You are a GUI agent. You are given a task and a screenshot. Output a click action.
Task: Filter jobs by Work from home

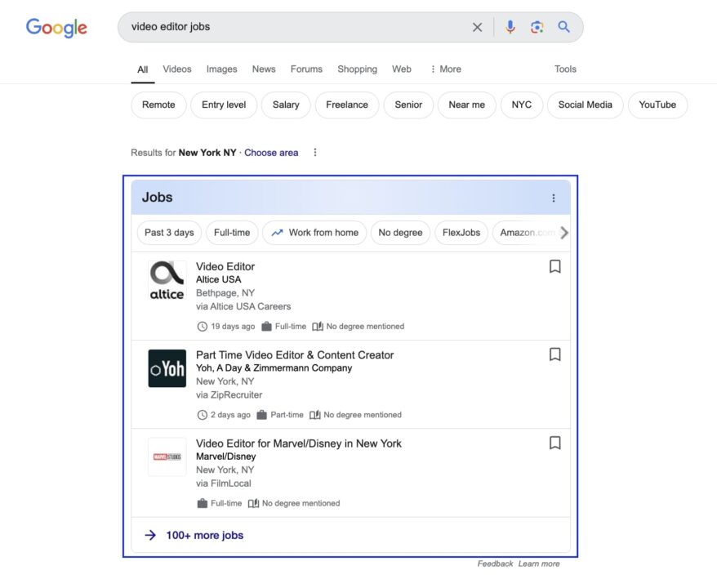click(x=314, y=233)
